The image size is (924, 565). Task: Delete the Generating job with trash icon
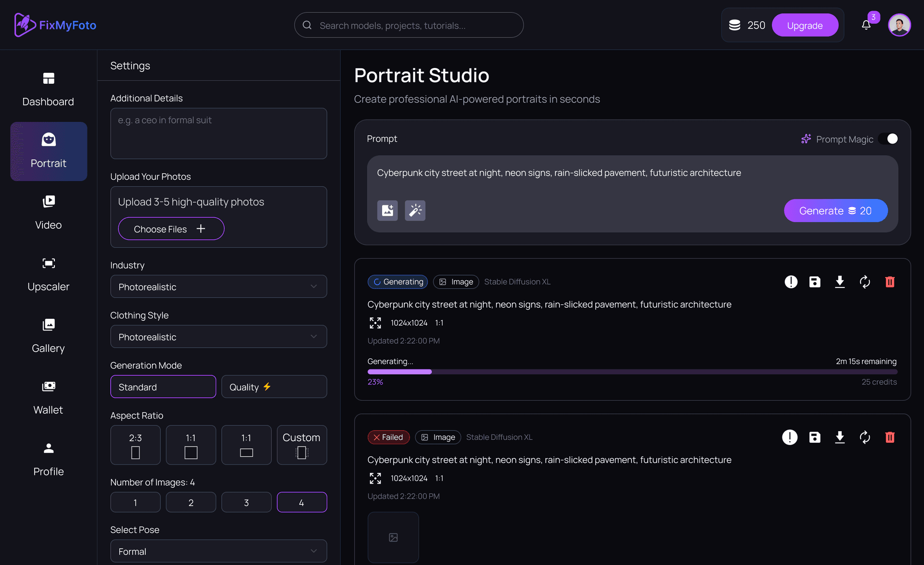point(890,282)
